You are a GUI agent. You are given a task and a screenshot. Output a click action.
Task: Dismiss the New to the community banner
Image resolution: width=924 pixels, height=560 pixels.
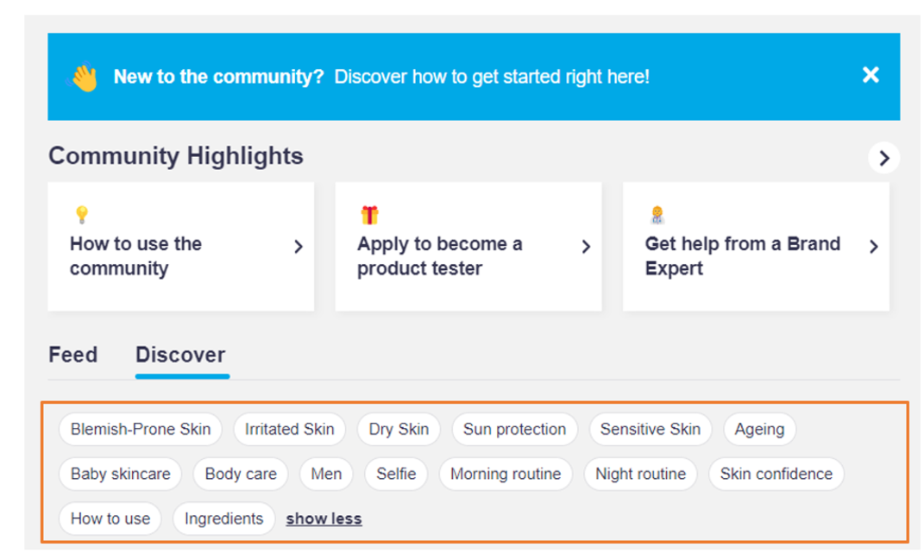[x=871, y=76]
